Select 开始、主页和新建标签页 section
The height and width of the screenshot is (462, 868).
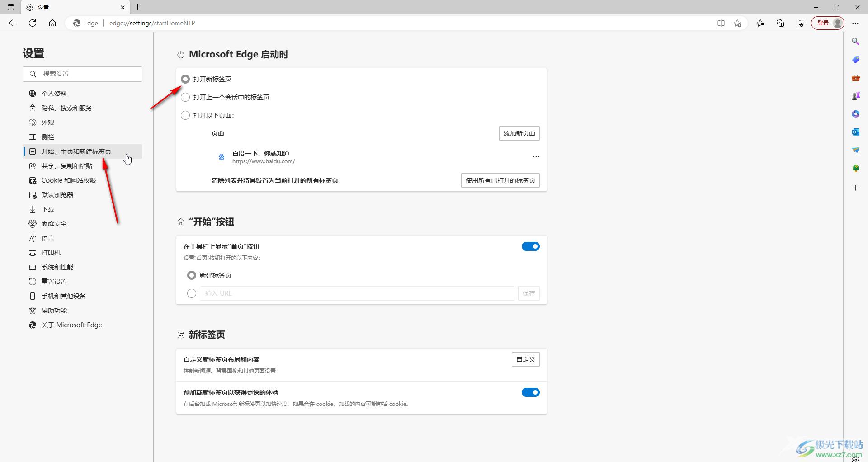[x=82, y=151]
